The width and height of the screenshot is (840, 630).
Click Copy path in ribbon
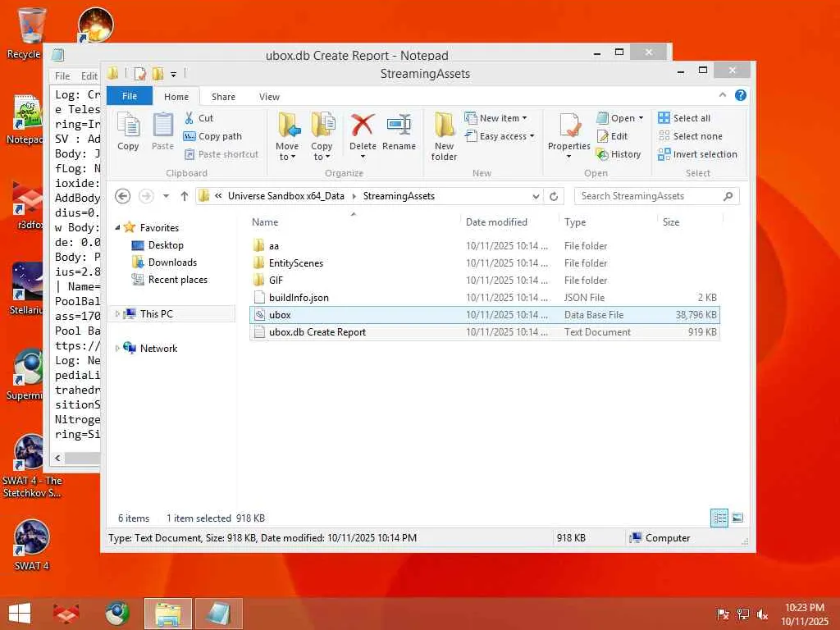(x=212, y=136)
